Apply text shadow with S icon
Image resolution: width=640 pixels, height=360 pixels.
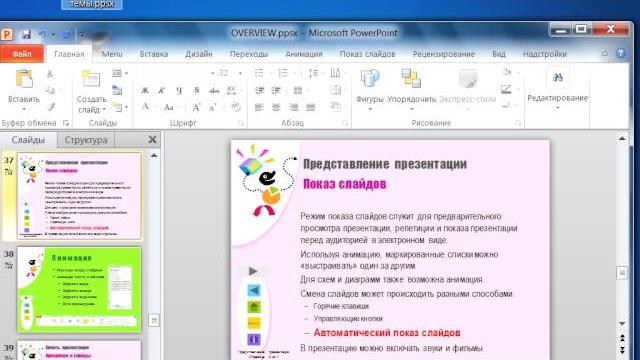coord(197,90)
